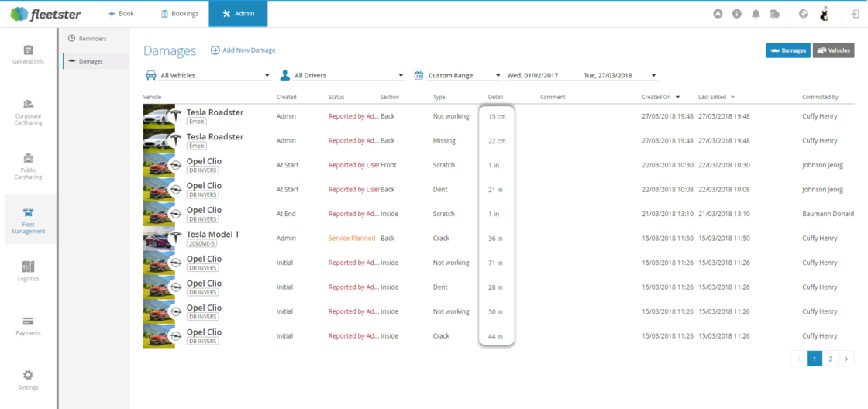Screen dimensions: 868x409
Task: Click the next page arrow
Action: 846,359
